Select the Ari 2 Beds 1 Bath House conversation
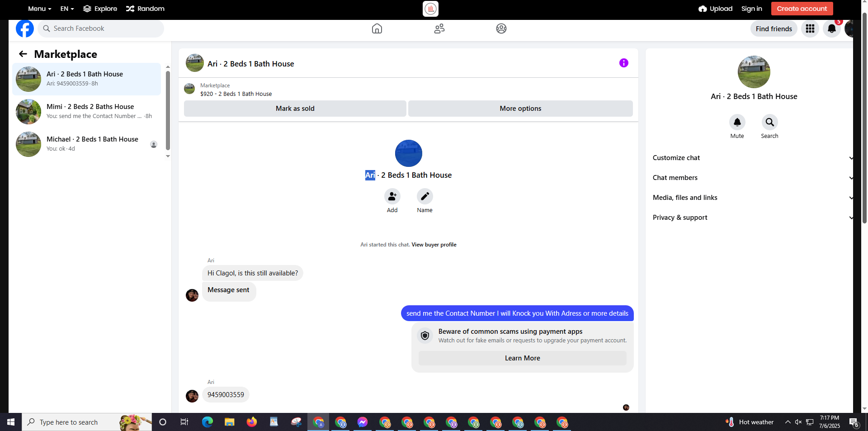Image resolution: width=868 pixels, height=431 pixels. (86, 79)
